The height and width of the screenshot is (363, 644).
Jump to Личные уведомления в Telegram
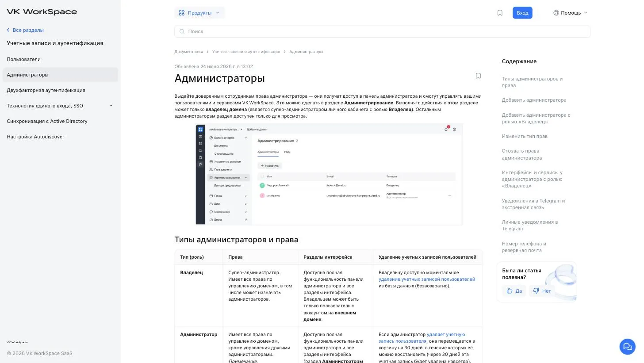tap(529, 225)
